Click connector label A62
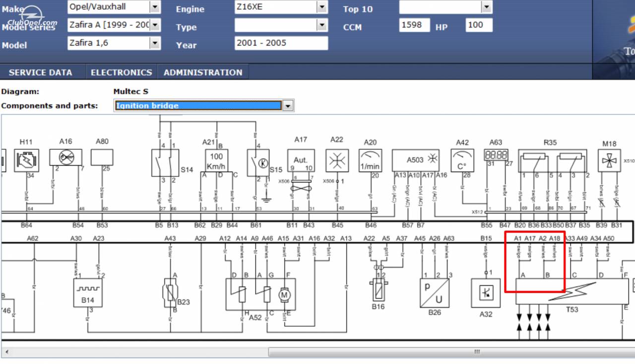Image resolution: width=635 pixels, height=364 pixels. pos(33,239)
